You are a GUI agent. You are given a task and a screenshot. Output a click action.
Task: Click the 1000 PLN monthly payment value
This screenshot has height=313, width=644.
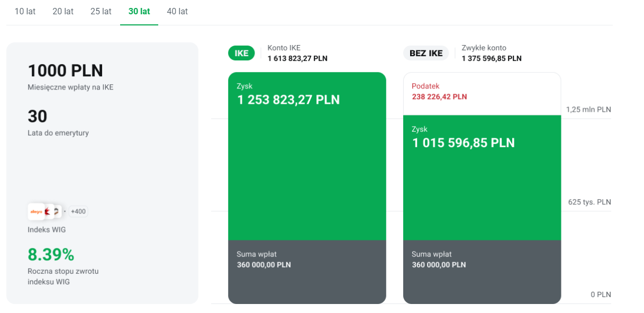click(65, 71)
